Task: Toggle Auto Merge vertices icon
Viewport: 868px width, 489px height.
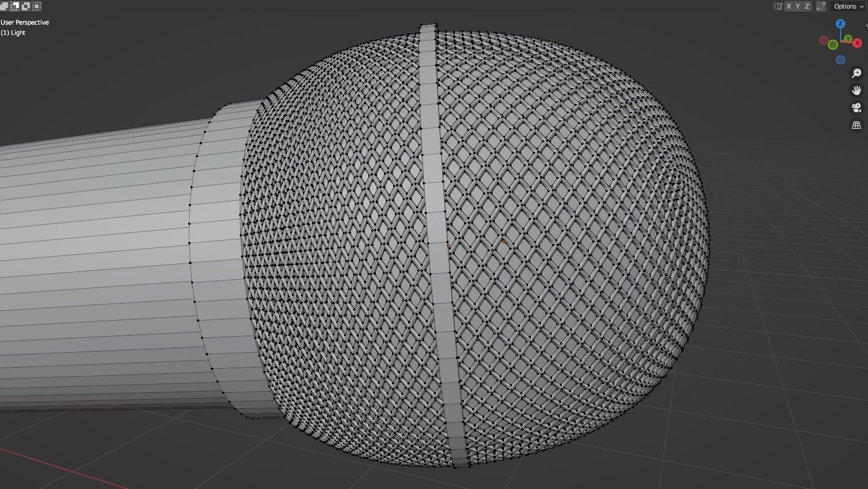Action: pos(821,6)
